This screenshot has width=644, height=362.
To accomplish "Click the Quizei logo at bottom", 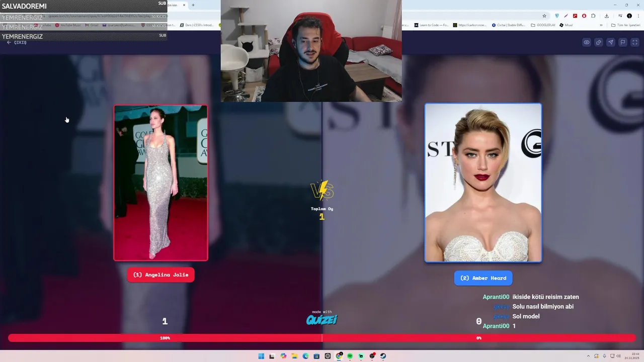I will coord(322,319).
